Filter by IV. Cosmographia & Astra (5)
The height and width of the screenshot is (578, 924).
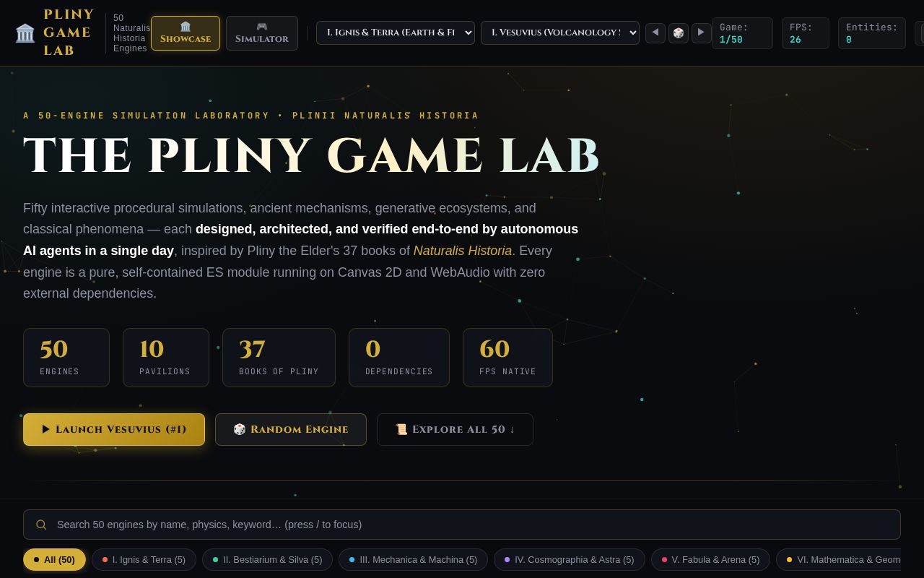570,559
